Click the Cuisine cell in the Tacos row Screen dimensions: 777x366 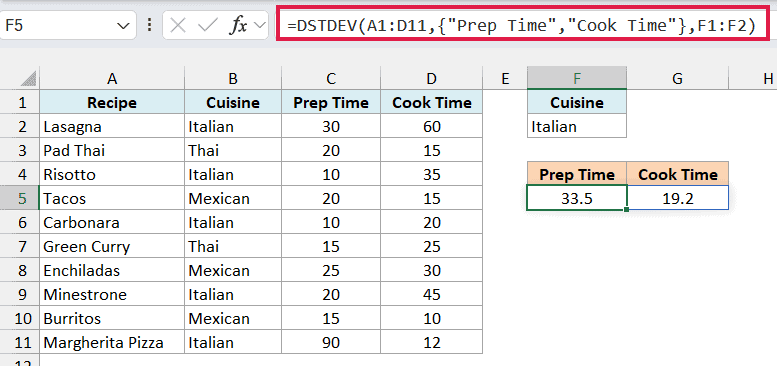point(233,199)
